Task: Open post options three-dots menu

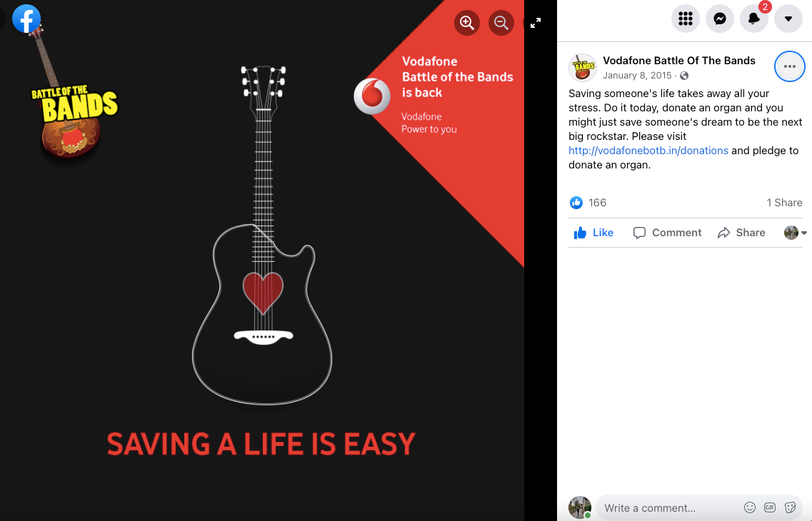Action: (789, 66)
